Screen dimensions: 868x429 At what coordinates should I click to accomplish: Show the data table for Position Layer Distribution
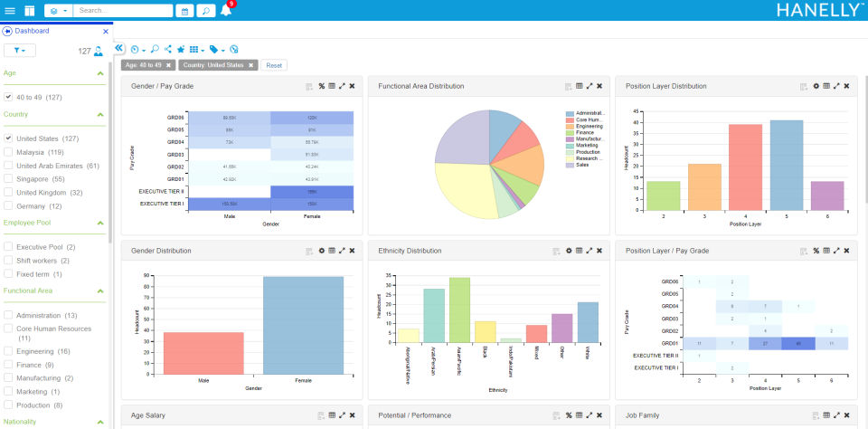click(x=826, y=86)
